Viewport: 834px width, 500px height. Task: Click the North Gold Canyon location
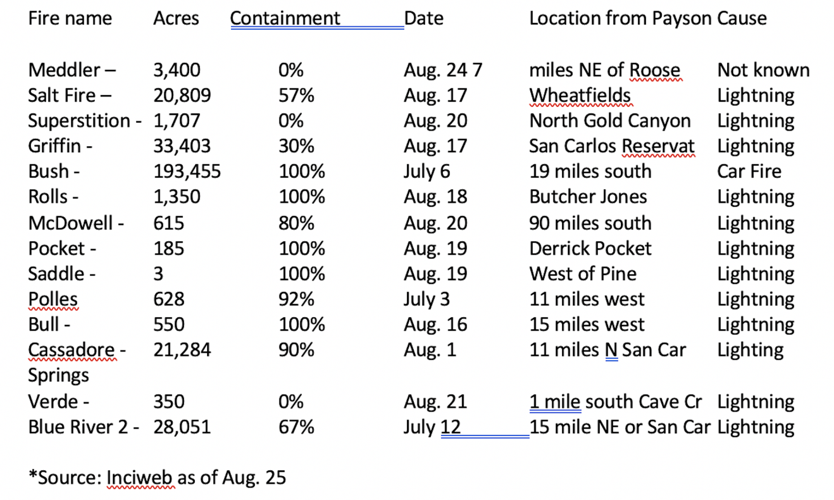(610, 121)
